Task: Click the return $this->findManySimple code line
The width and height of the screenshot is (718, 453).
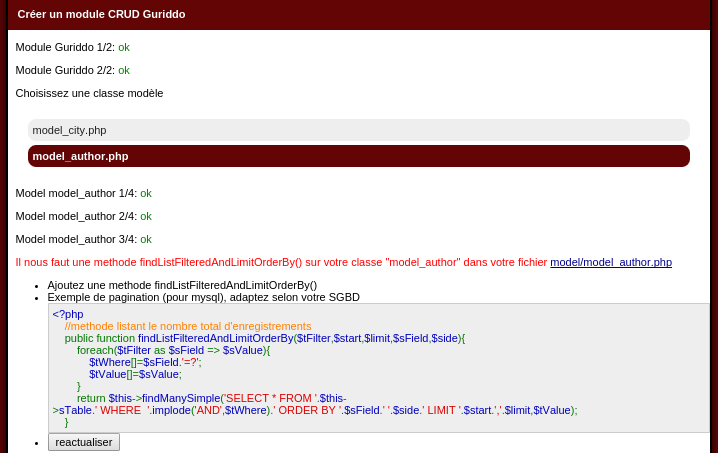Action: pyautogui.click(x=315, y=404)
